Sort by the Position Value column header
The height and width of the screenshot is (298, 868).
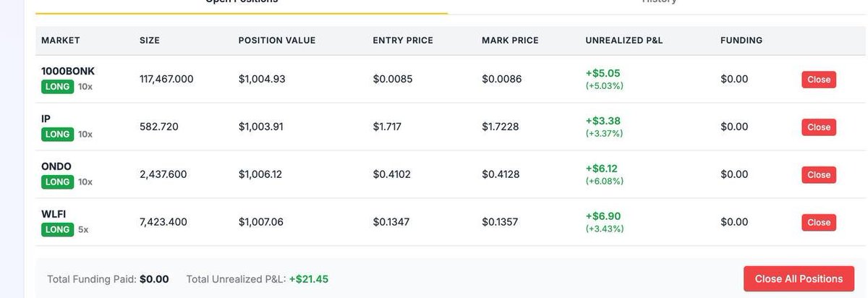[277, 41]
